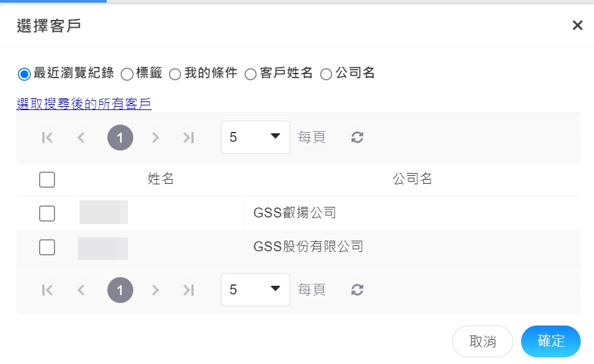The width and height of the screenshot is (594, 364).
Task: Click the top next-page arrow
Action: click(x=155, y=137)
